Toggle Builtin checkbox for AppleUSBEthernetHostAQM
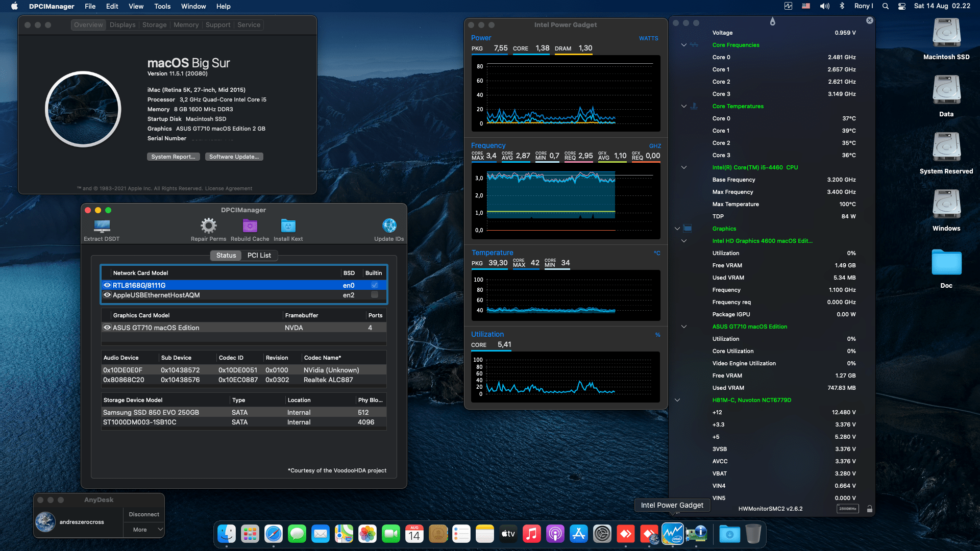Image resolution: width=980 pixels, height=551 pixels. pos(375,295)
